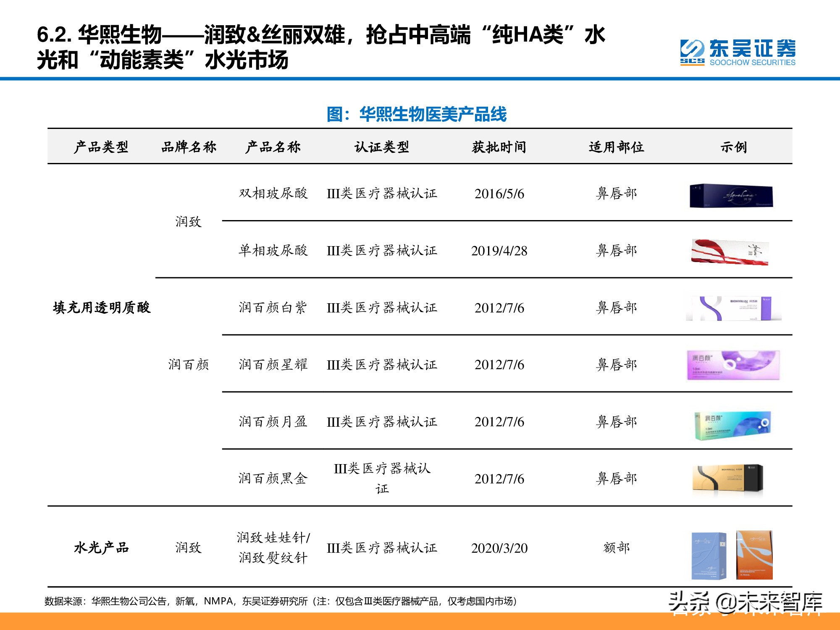Screen dimensions: 840x630
Task: Click the 填充用透明质酸 category cell
Action: pyautogui.click(x=102, y=308)
